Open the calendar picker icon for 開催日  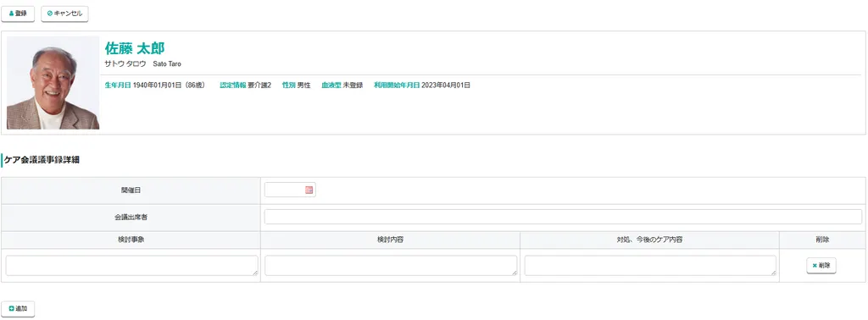click(309, 190)
